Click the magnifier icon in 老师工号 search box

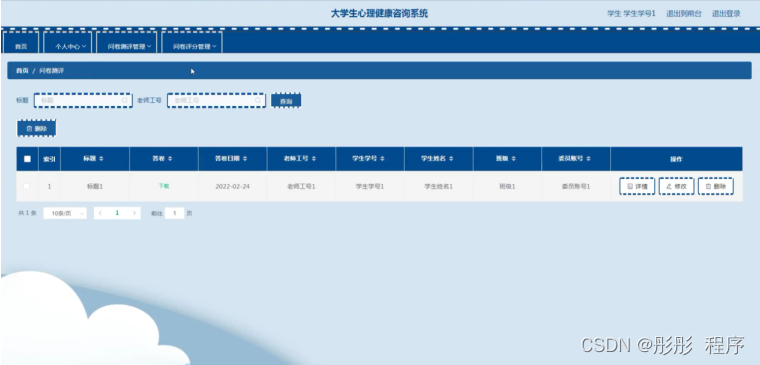pyautogui.click(x=258, y=100)
